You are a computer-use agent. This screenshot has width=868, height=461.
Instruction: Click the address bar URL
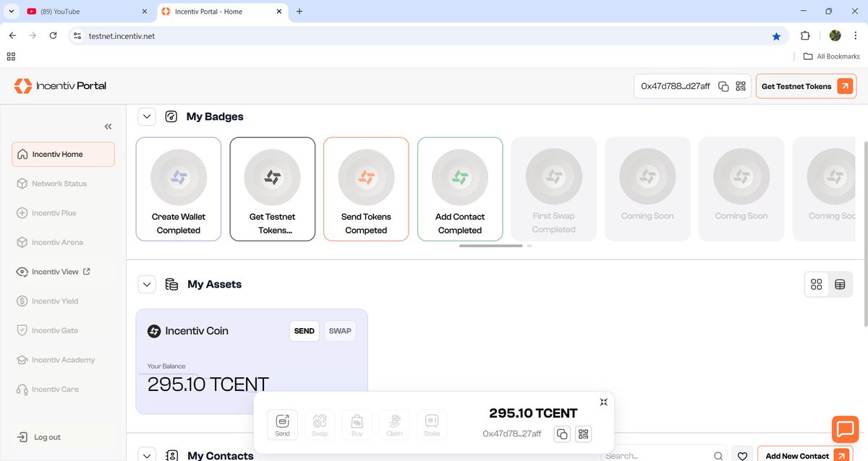pos(123,36)
